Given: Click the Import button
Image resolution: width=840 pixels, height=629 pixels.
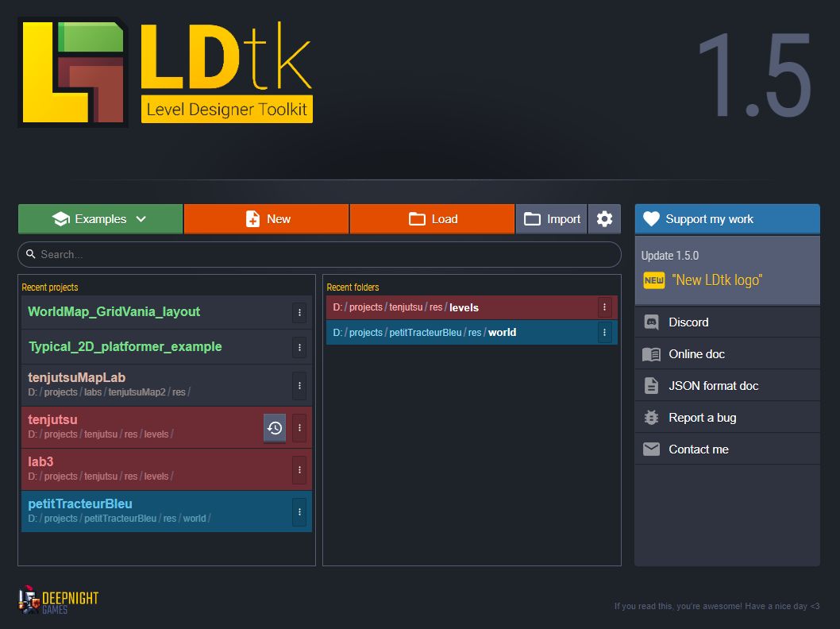Looking at the screenshot, I should click(550, 218).
